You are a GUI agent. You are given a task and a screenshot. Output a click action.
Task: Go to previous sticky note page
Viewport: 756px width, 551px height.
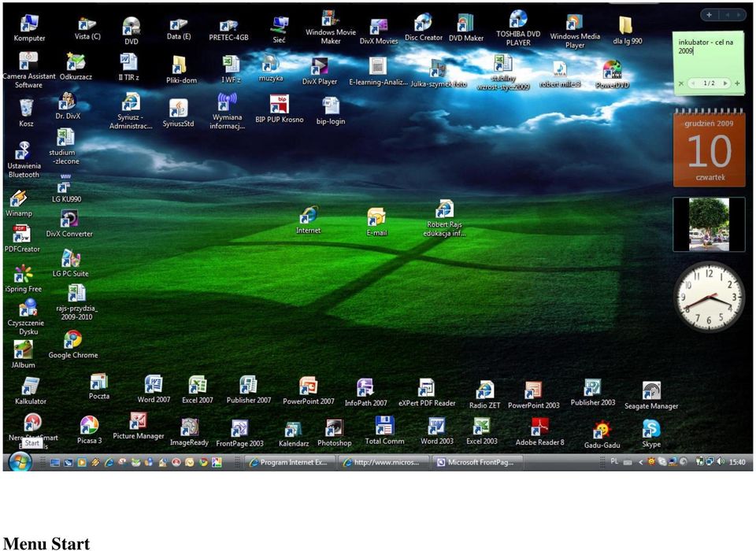tap(693, 83)
